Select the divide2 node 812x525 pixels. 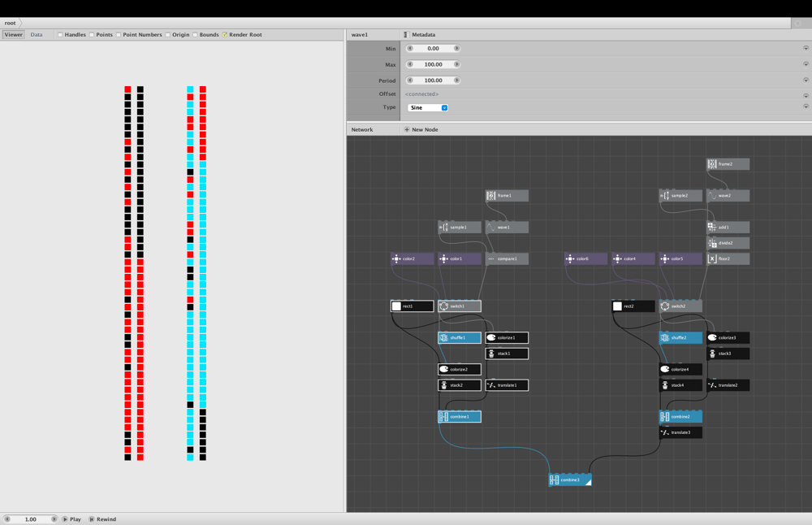tap(728, 242)
